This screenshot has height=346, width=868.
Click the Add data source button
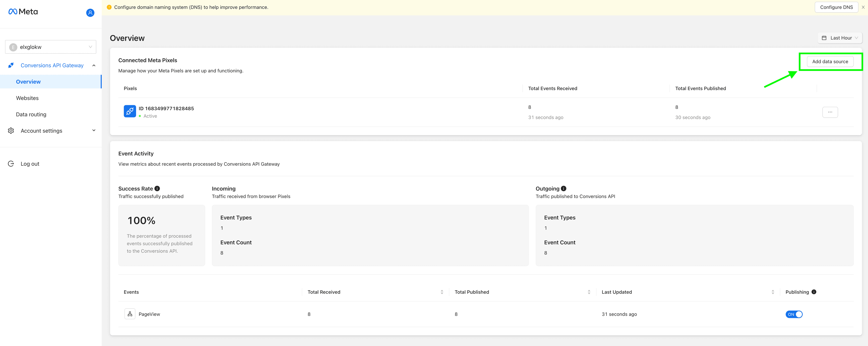click(x=830, y=62)
